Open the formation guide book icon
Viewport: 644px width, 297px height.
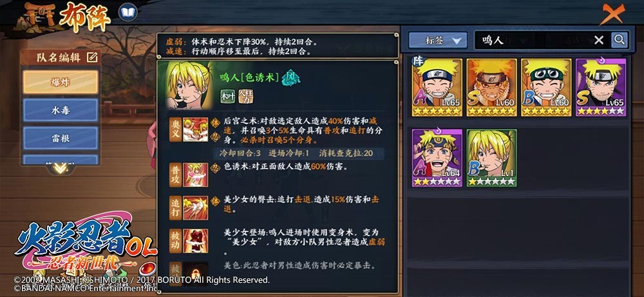click(128, 12)
